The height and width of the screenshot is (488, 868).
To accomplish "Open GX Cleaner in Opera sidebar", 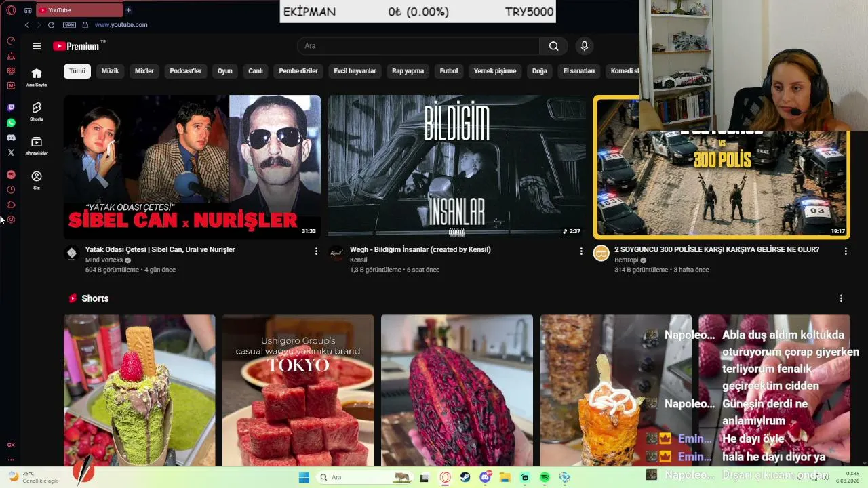I will point(11,56).
